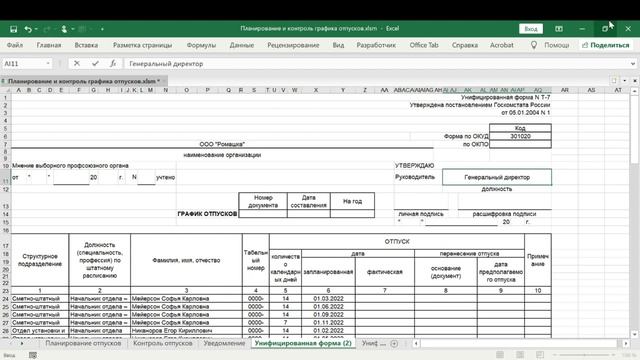Click the УТВЕРЖДАЮ cell
The width and height of the screenshot is (640, 360).
pos(414,165)
